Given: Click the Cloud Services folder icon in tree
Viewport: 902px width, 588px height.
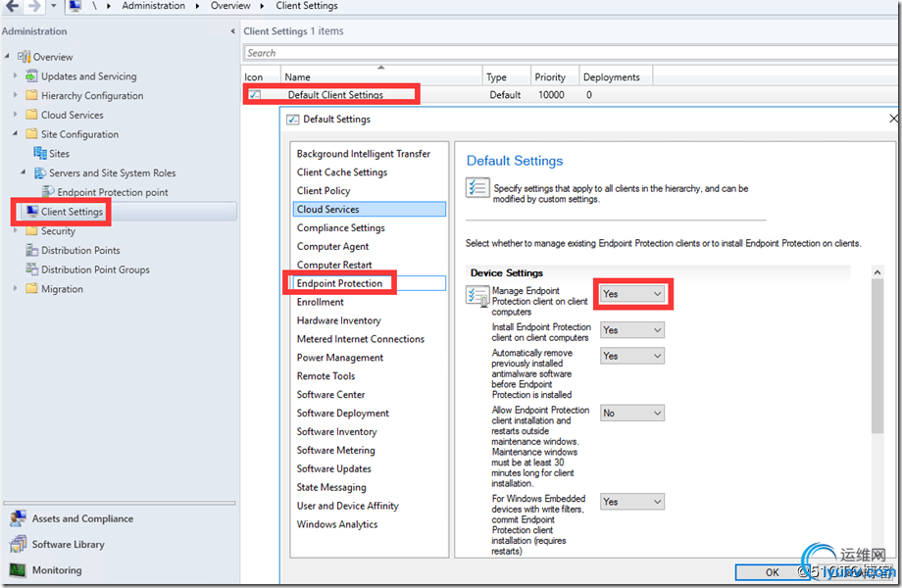Looking at the screenshot, I should coord(31,115).
